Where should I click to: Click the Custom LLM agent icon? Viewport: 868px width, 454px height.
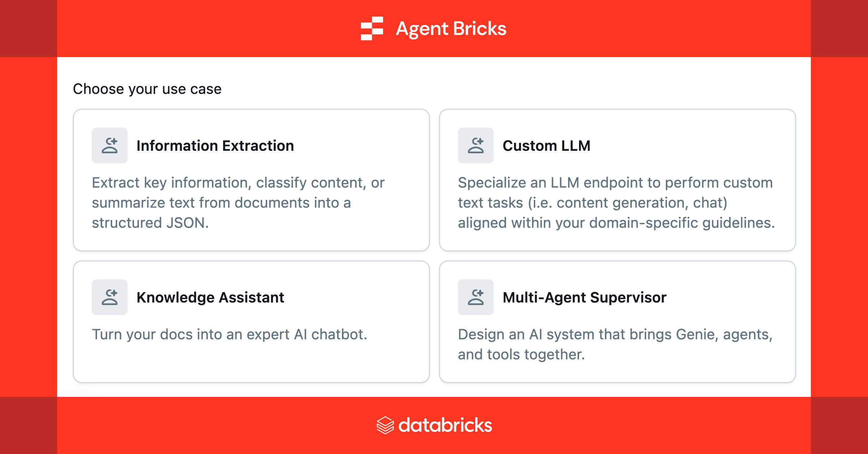tap(476, 145)
